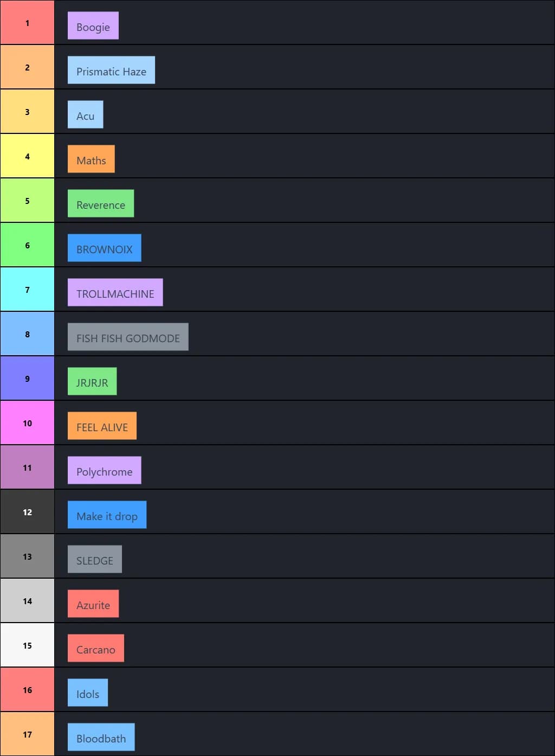Click the red tier 1 label
This screenshot has width=555, height=756.
(27, 22)
